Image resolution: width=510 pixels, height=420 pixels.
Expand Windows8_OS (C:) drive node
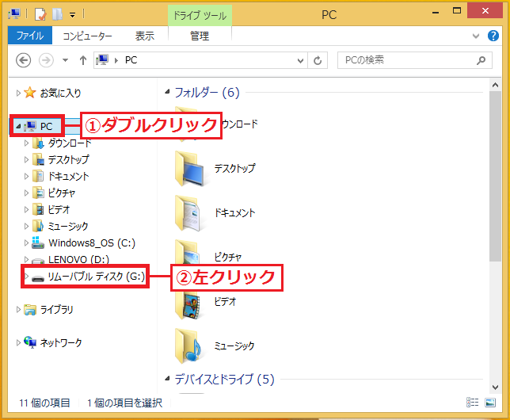pyautogui.click(x=26, y=242)
